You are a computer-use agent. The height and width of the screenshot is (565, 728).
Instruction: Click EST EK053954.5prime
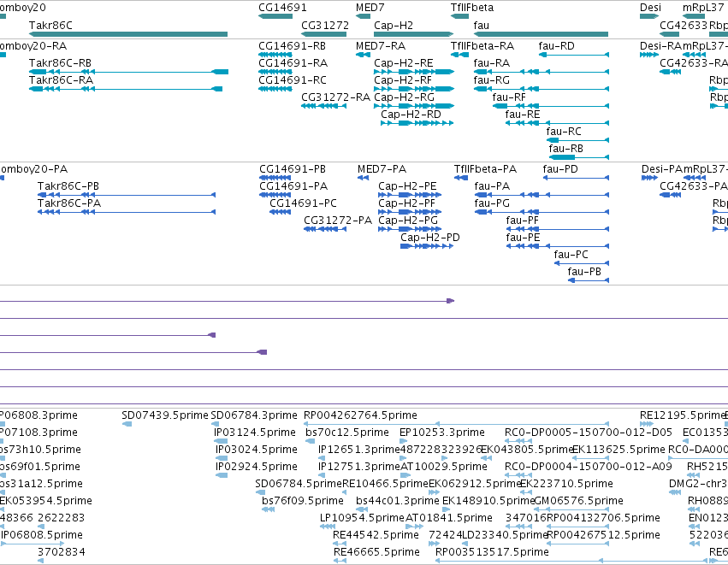pos(45,501)
